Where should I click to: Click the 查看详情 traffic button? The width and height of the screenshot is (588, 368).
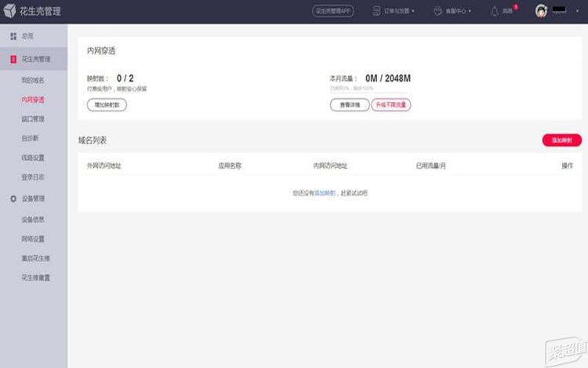(x=349, y=104)
